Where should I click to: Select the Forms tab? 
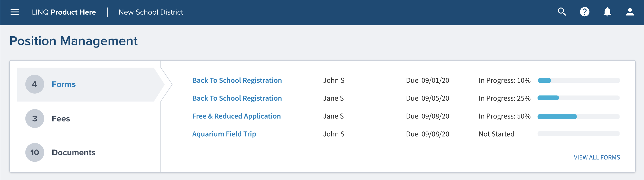(90, 85)
